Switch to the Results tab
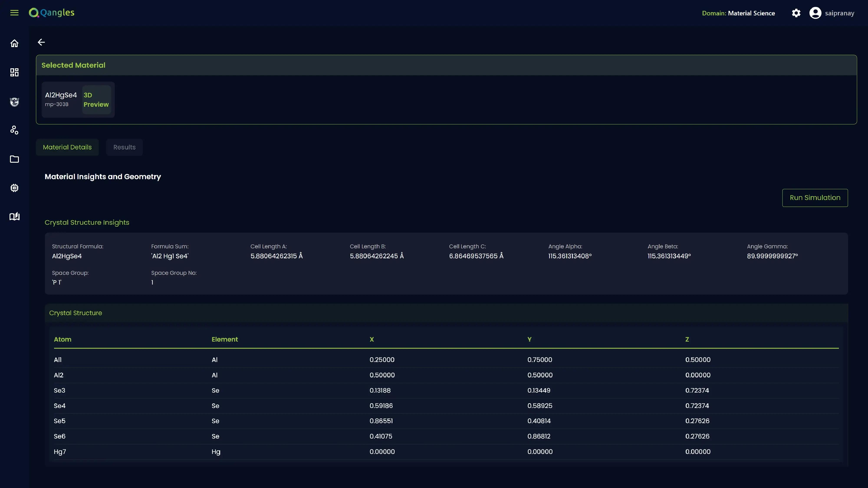868x488 pixels. (124, 147)
